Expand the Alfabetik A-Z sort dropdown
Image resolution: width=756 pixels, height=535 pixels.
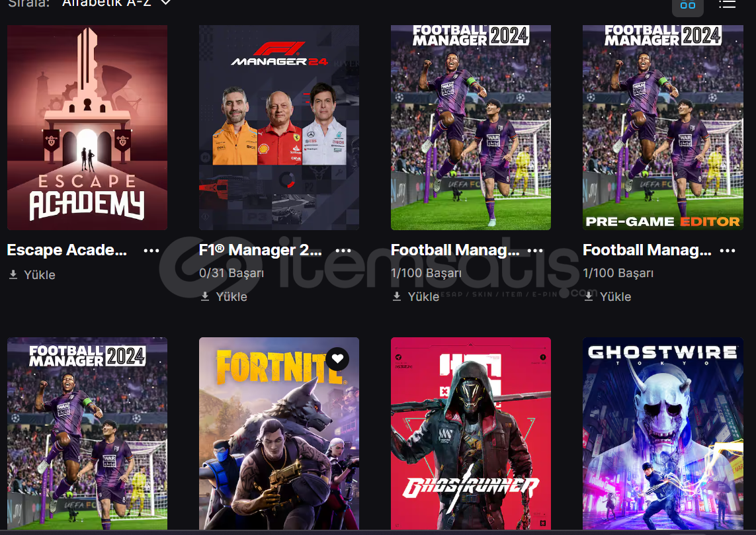pos(116,3)
